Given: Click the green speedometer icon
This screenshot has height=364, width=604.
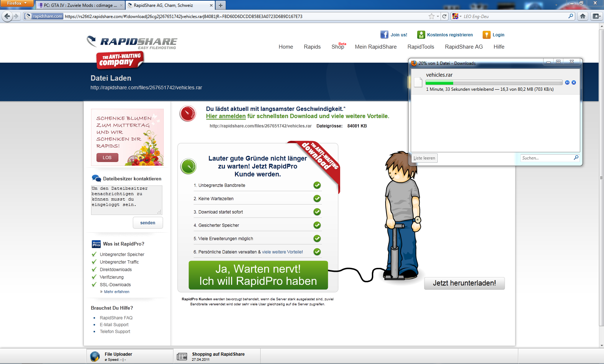Looking at the screenshot, I should tap(188, 166).
